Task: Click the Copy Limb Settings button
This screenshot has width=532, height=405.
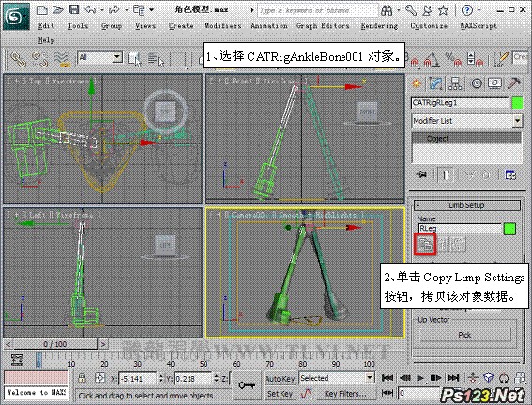Action: 425,244
